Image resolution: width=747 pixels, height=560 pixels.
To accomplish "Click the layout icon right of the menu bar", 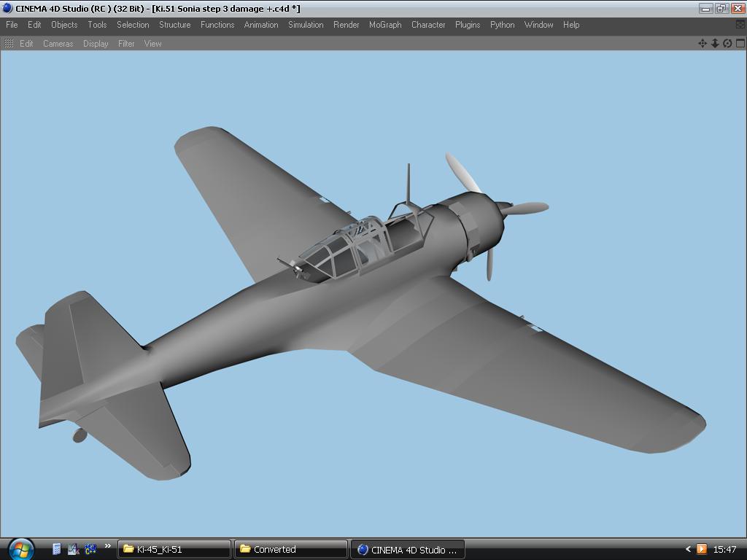I will click(740, 25).
